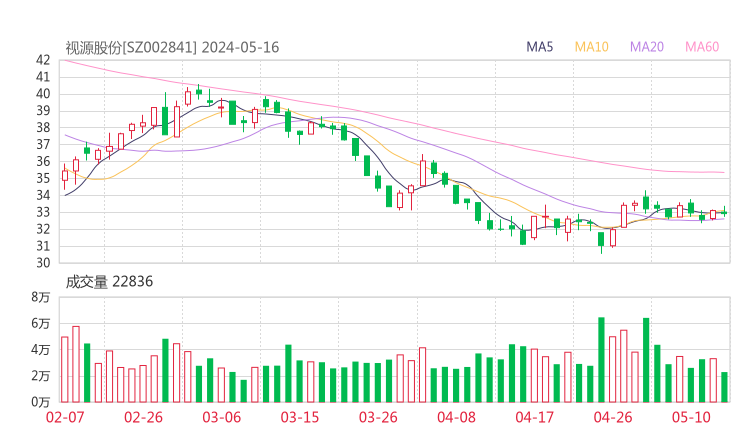Click the 04-08 date label

point(456,417)
